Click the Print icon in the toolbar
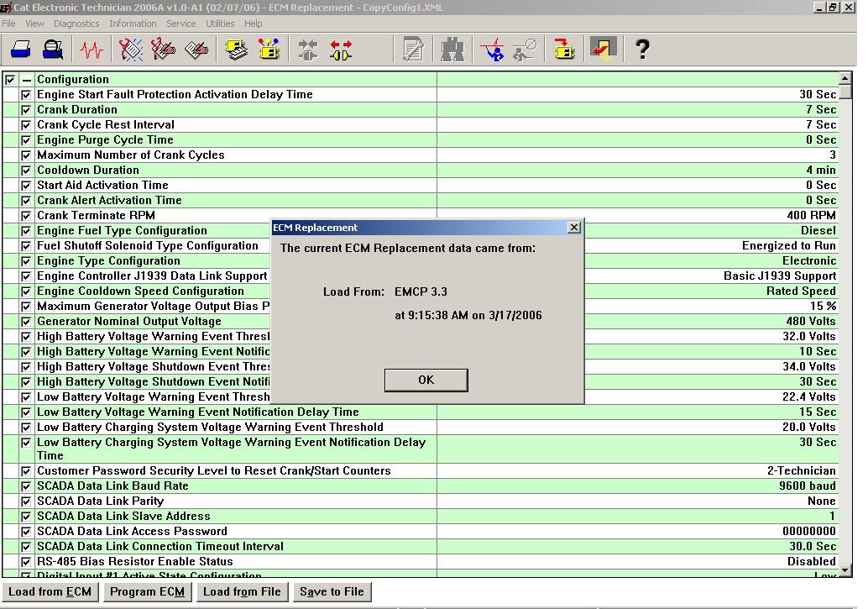 coord(20,50)
